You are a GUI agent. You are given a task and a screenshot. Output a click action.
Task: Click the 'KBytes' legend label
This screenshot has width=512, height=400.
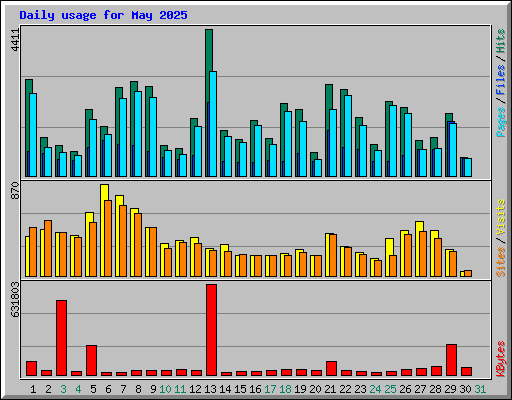pyautogui.click(x=501, y=359)
